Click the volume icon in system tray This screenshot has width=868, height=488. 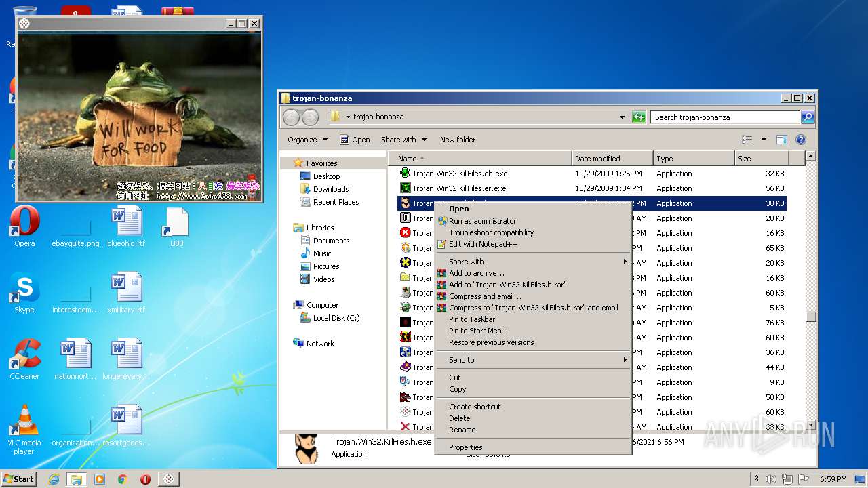771,479
